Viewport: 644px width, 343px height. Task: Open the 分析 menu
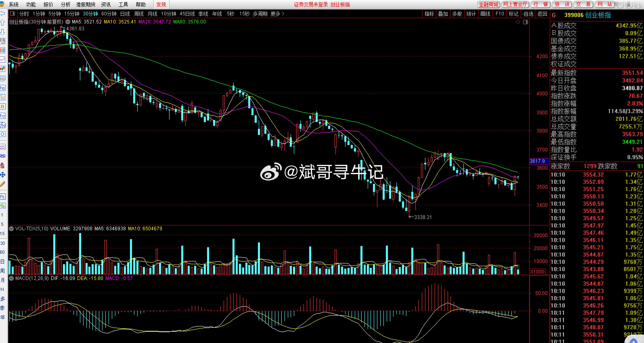66,4
